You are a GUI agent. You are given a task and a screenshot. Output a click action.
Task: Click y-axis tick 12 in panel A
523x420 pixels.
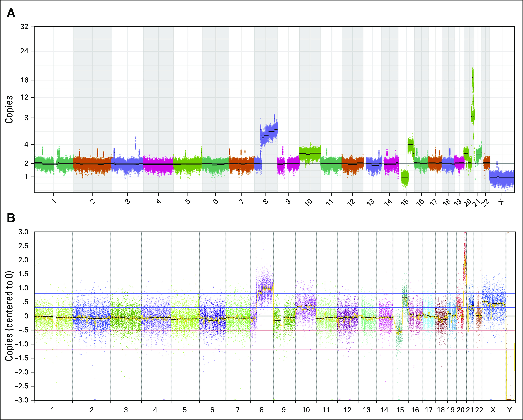point(24,97)
